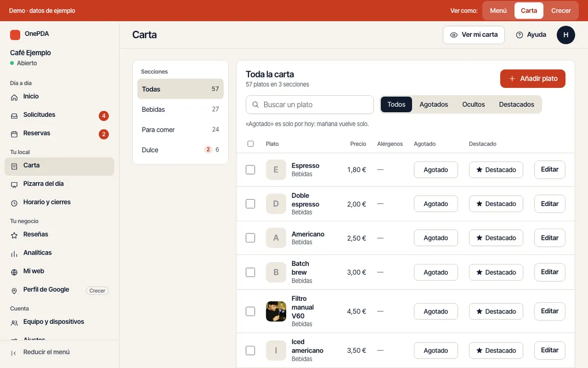Viewport: 588px width, 368px height.
Task: Edit the Filtro manual V60 dish
Action: coord(550,311)
